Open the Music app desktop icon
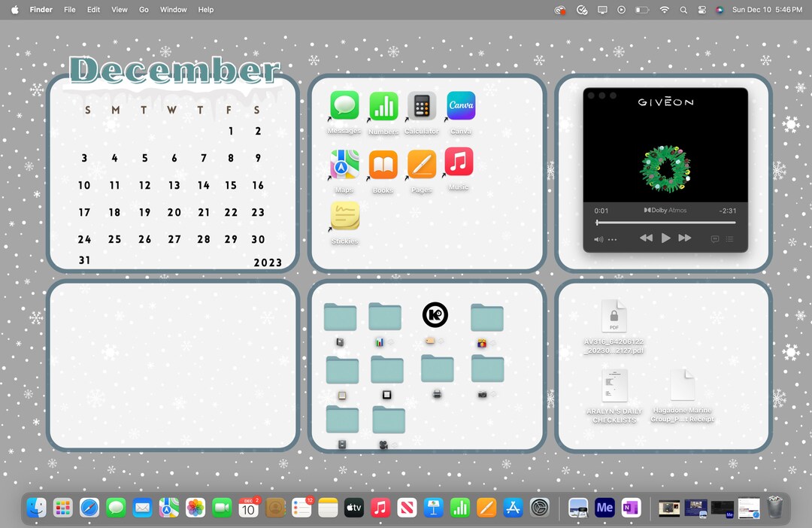812x528 pixels. pos(459,164)
